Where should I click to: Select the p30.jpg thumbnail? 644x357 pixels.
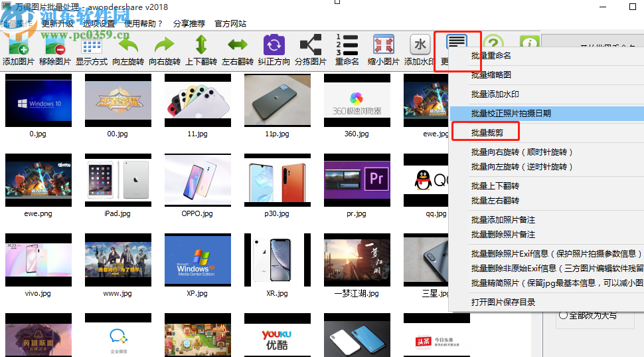pyautogui.click(x=278, y=180)
